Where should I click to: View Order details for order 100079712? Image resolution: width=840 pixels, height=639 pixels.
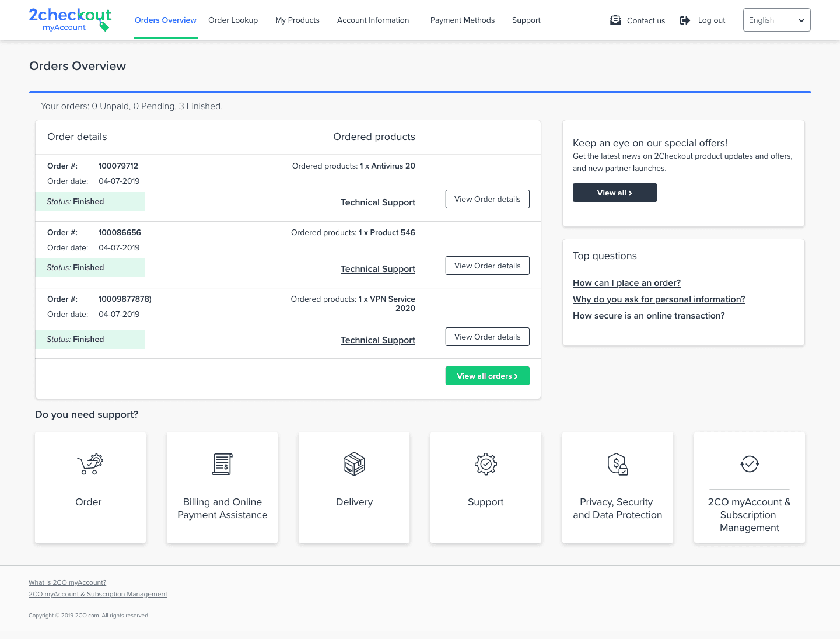tap(488, 199)
